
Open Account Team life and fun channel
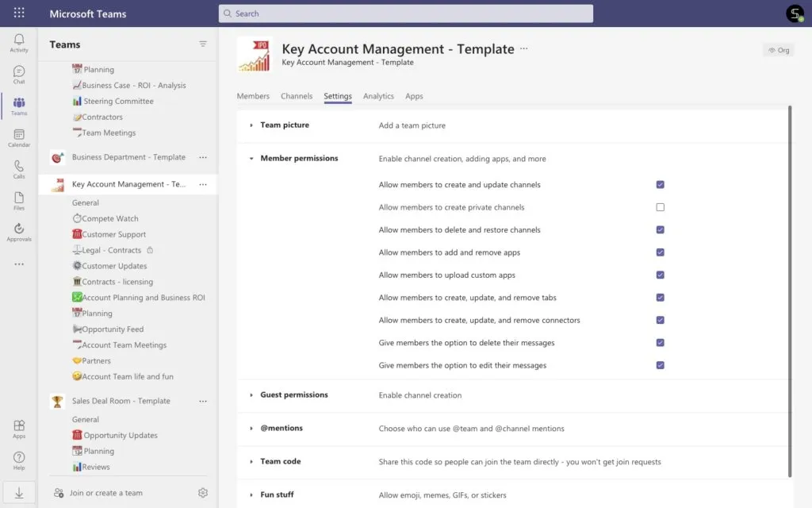123,377
